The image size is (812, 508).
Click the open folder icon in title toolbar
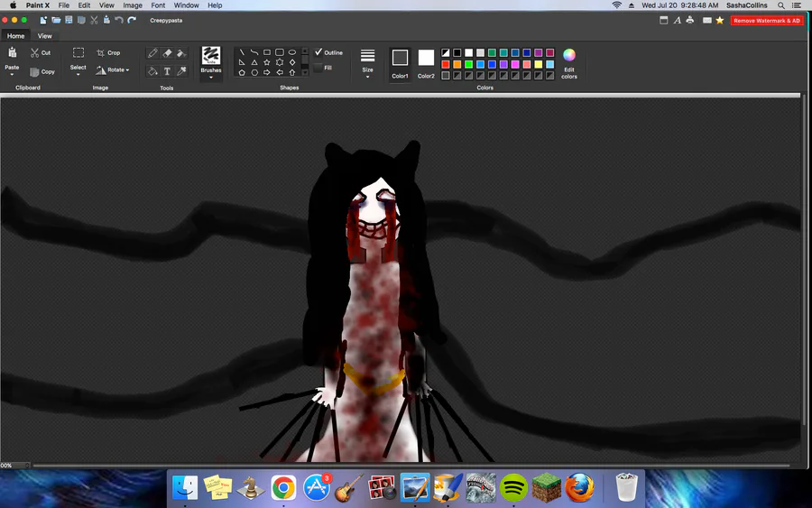[56, 20]
